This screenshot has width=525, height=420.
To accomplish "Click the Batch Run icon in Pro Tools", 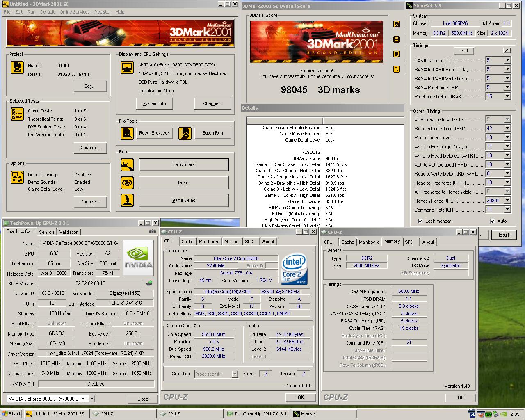I will click(x=185, y=133).
